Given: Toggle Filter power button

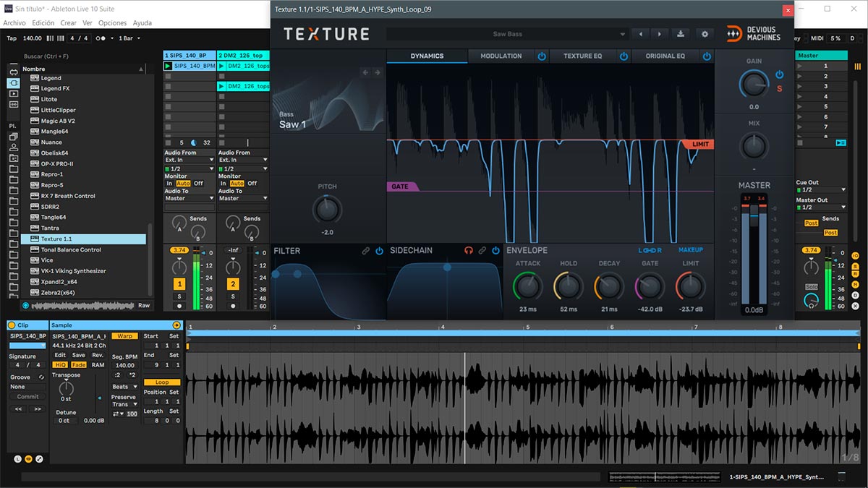Looking at the screenshot, I should point(379,251).
